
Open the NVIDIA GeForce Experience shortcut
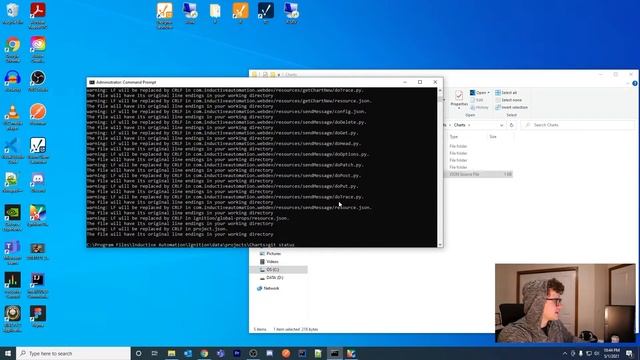pyautogui.click(x=13, y=218)
